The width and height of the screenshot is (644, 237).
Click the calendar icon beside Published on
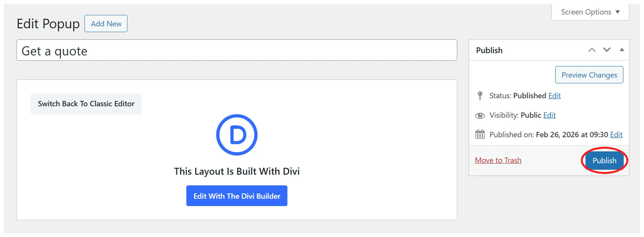[x=480, y=135]
